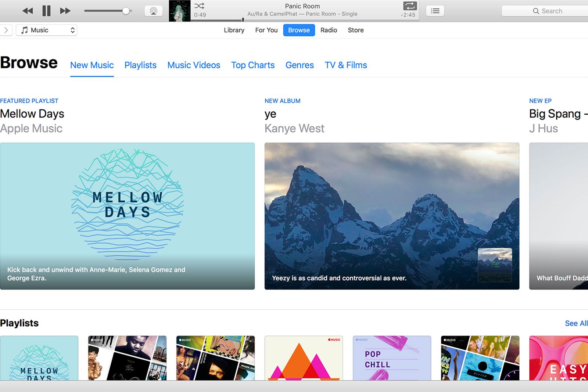Open Top Charts section

[253, 65]
